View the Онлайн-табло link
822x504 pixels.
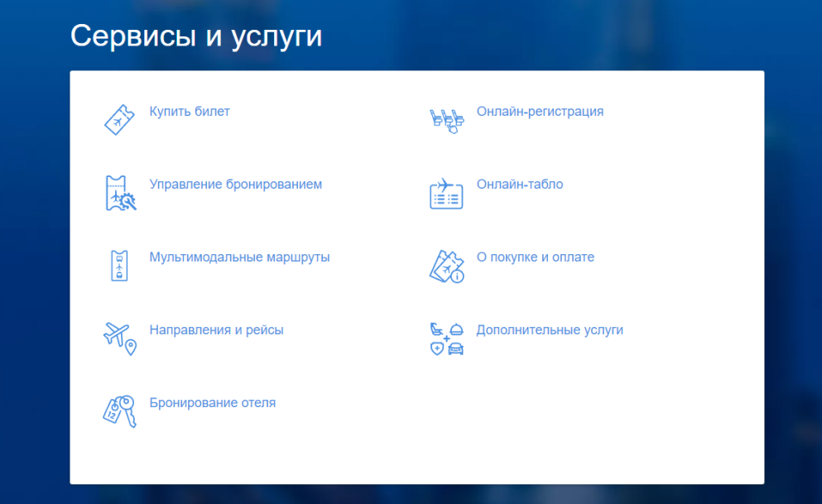point(520,185)
